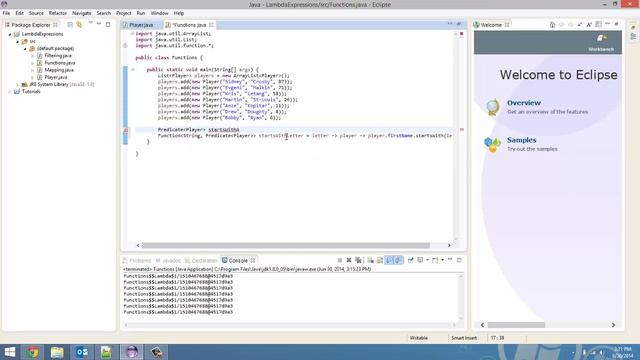Minimize the Package Explorer panel
640x360 pixels.
tap(99, 24)
